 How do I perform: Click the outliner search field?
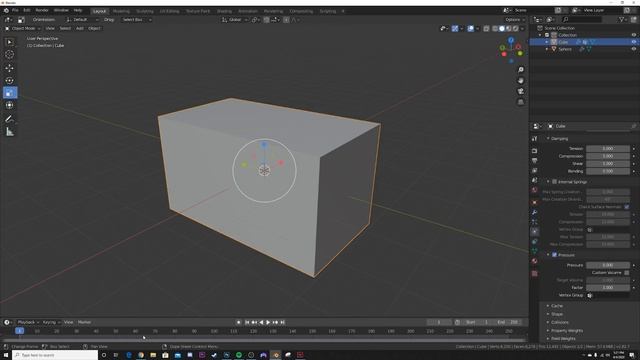point(581,20)
